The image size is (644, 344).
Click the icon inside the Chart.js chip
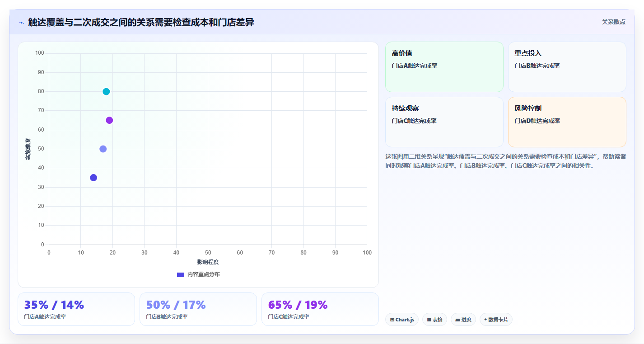click(x=392, y=320)
